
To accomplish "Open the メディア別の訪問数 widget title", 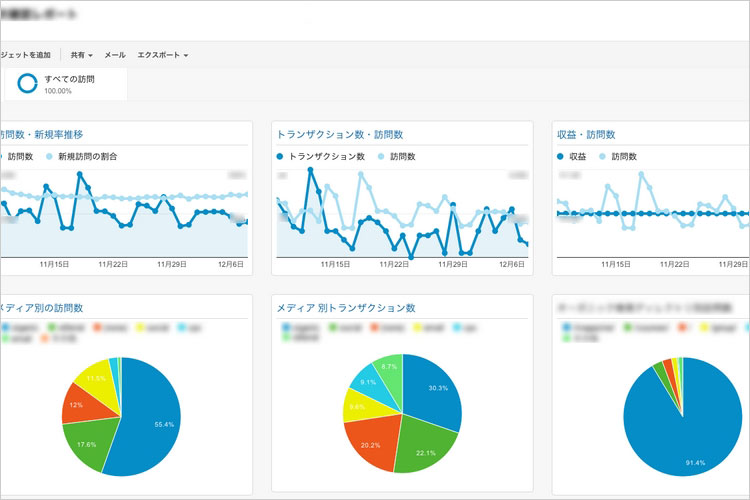I will [41, 308].
